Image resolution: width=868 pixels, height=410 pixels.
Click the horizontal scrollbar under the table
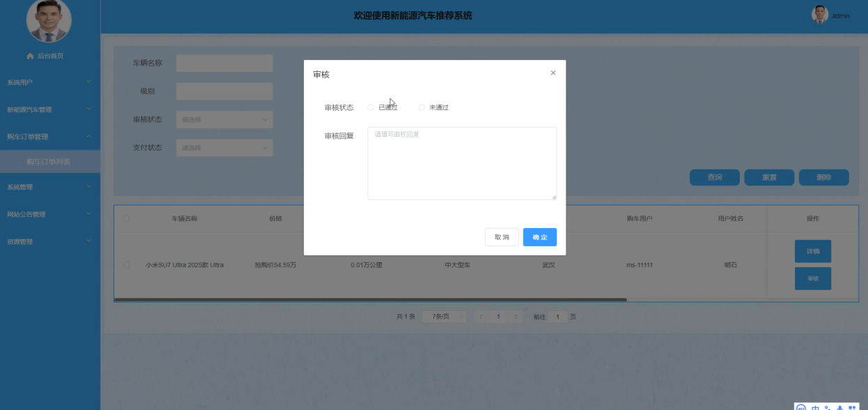point(369,298)
